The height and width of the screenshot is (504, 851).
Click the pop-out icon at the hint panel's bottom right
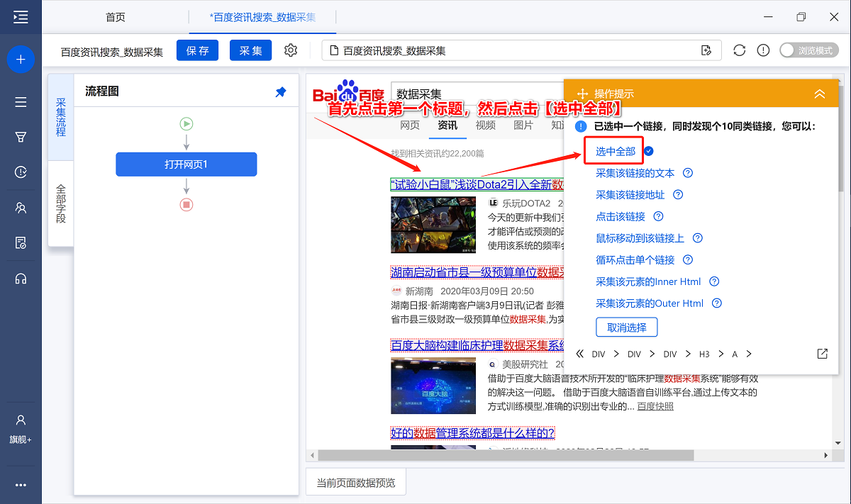tap(823, 354)
